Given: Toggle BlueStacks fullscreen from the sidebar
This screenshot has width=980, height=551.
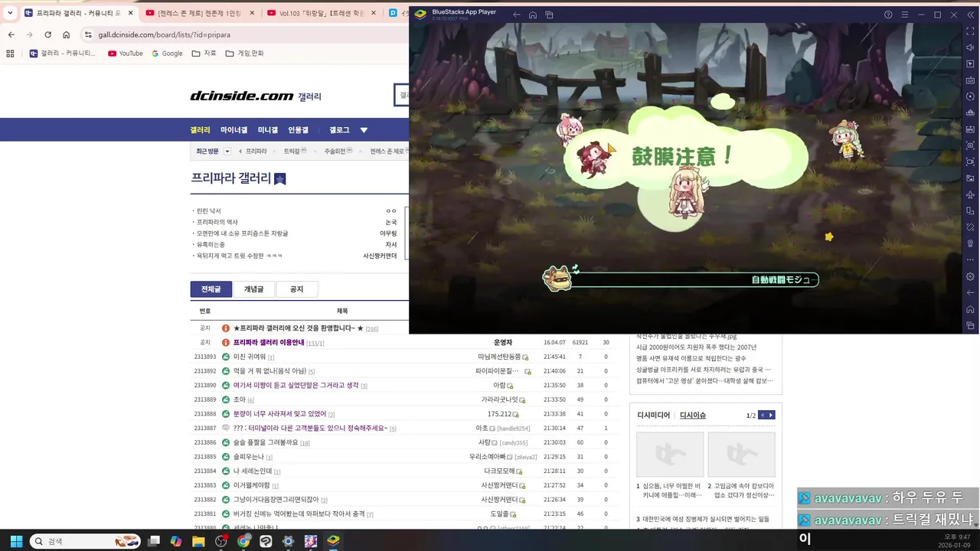Looking at the screenshot, I should (970, 31).
